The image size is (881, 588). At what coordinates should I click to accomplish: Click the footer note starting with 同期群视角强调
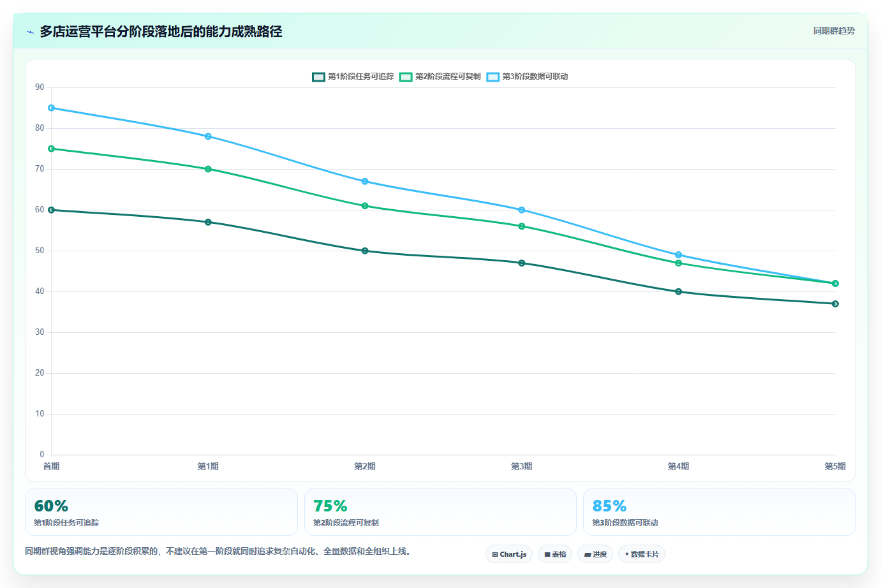click(x=218, y=551)
